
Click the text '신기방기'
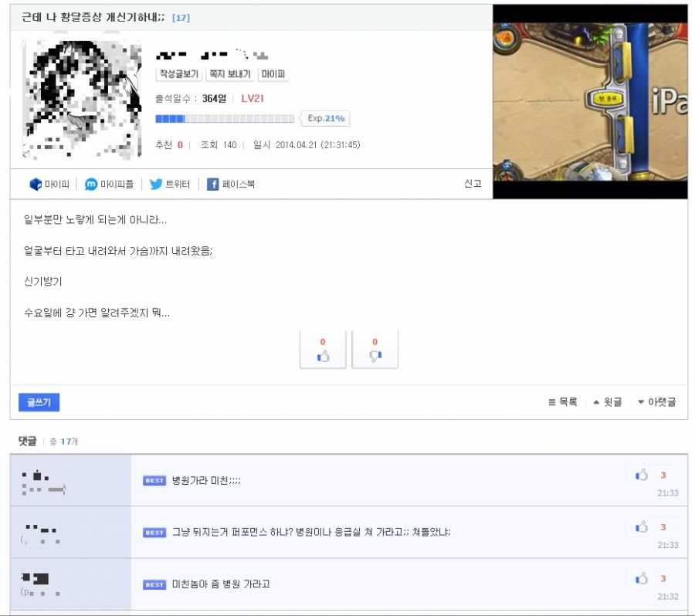pos(42,282)
